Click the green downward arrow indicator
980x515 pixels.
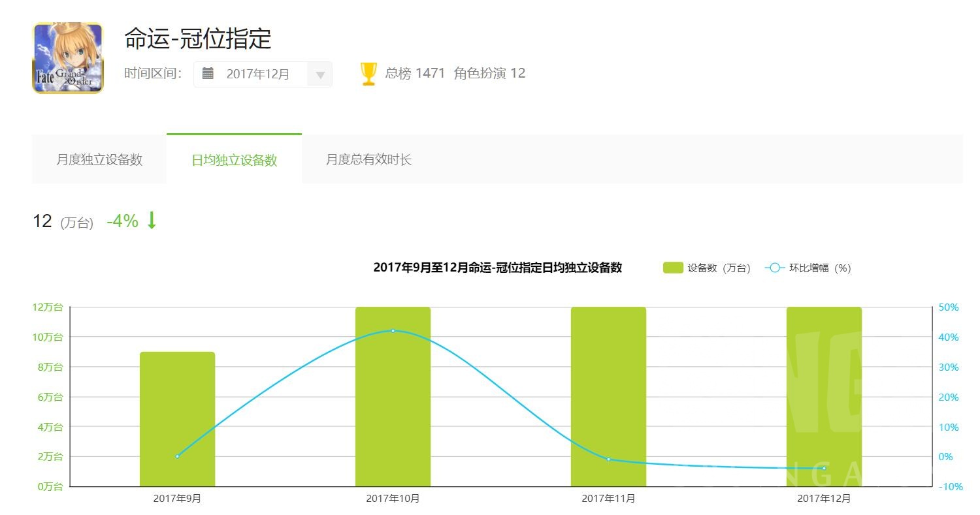[x=152, y=221]
